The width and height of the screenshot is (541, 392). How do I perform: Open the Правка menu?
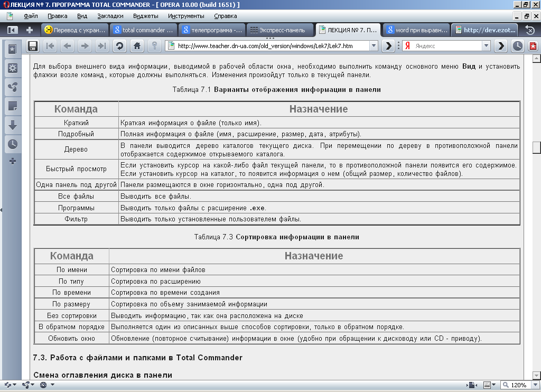point(57,16)
